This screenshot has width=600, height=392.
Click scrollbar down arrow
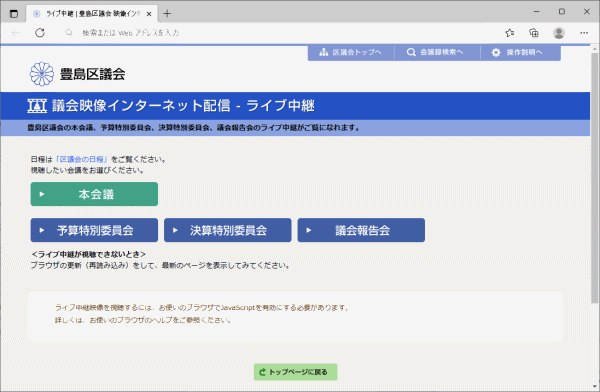594,386
